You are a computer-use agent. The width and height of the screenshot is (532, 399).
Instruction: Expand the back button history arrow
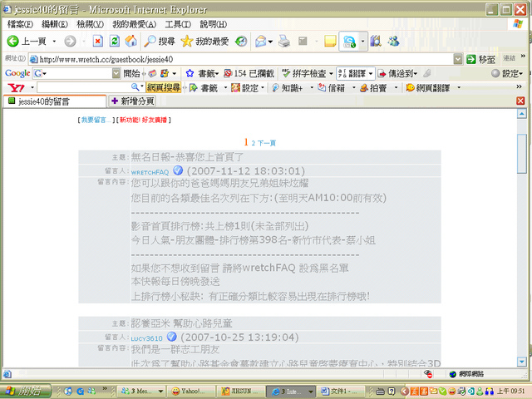(x=54, y=42)
